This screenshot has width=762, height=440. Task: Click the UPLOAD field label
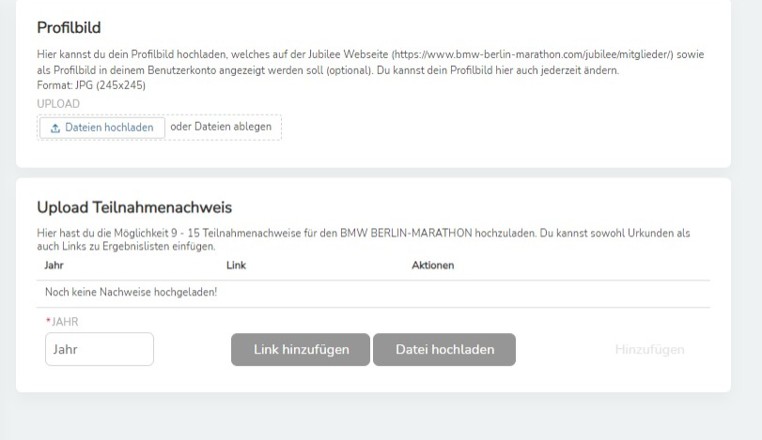tap(58, 104)
